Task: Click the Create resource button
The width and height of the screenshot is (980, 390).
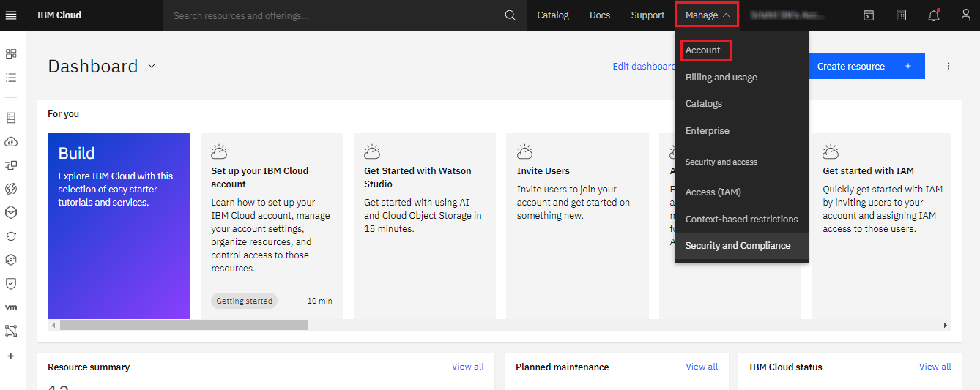Action: [865, 66]
